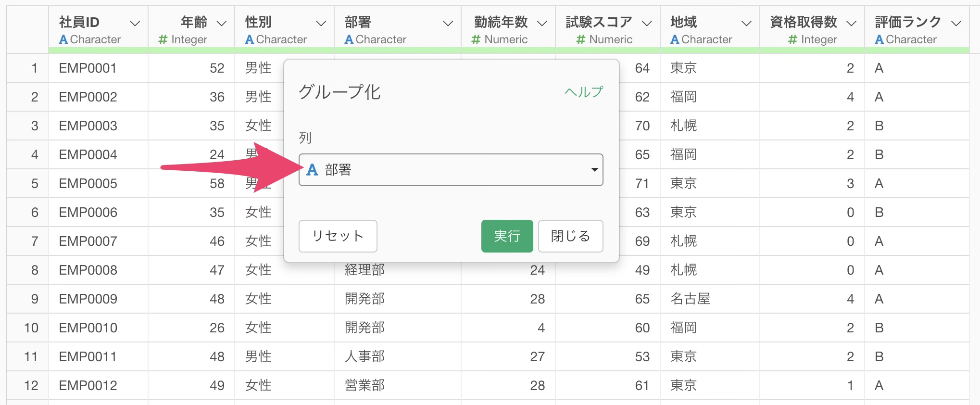The width and height of the screenshot is (980, 405).
Task: Select the EMP0012 cell in the table
Action: (x=88, y=385)
